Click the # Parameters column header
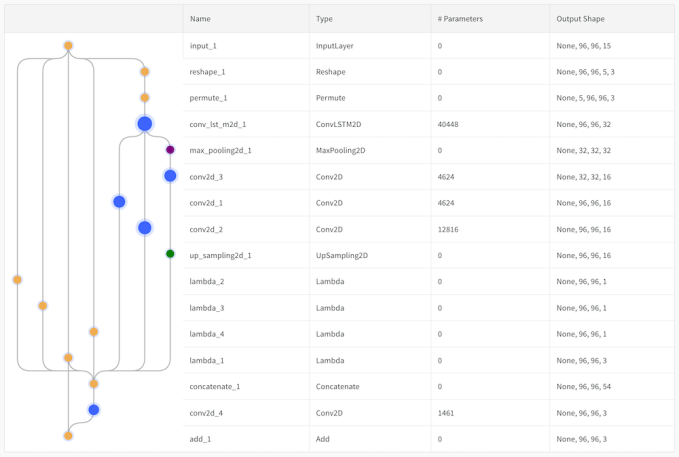This screenshot has width=679, height=457. click(460, 19)
